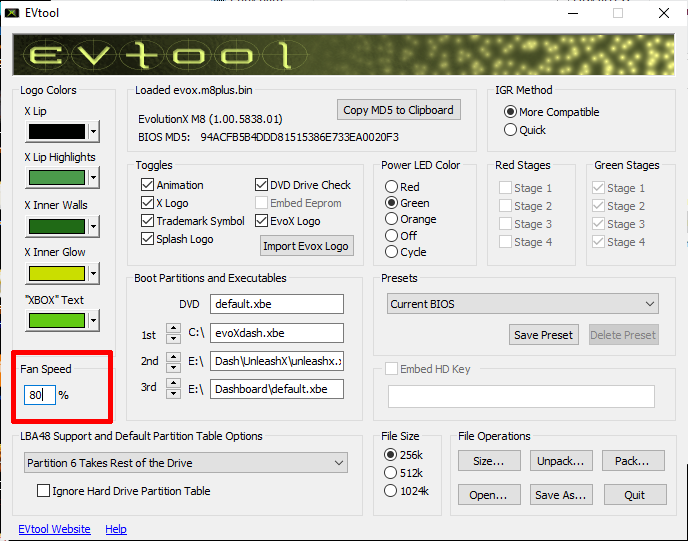Toggle the X Logo checkbox
This screenshot has width=688, height=541.
165,203
